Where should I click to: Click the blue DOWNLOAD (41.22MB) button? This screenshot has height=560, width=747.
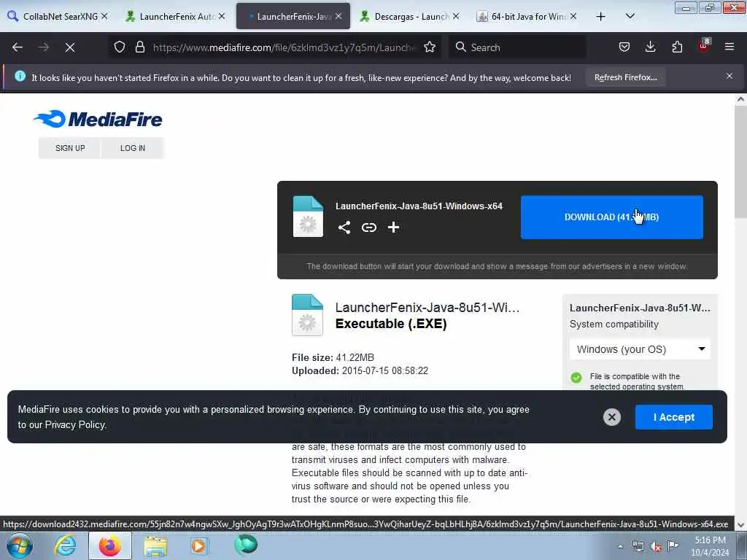(612, 217)
